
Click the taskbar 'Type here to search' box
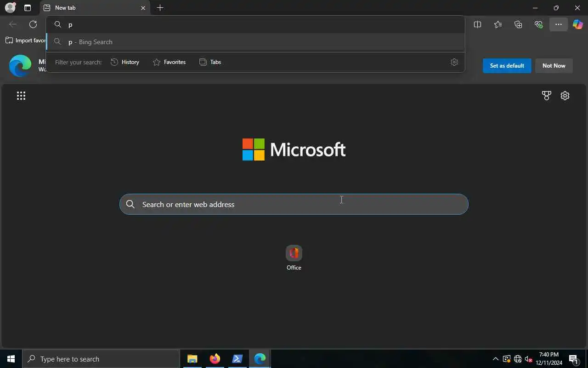pos(101,359)
